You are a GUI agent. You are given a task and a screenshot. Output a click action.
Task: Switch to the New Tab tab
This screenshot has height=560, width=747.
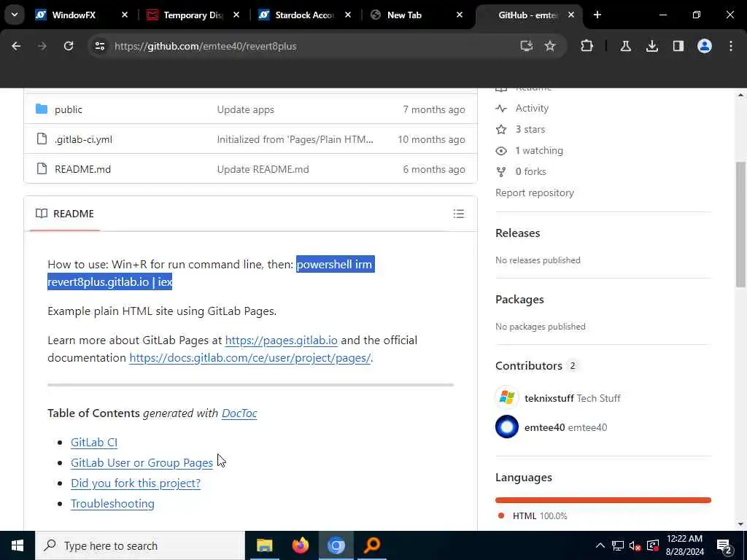pos(404,15)
